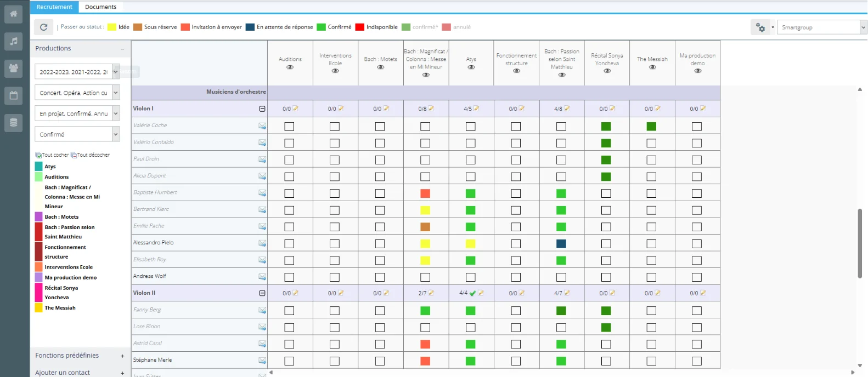Open the settings gears icon near Smartgroup
The image size is (868, 377).
(760, 27)
